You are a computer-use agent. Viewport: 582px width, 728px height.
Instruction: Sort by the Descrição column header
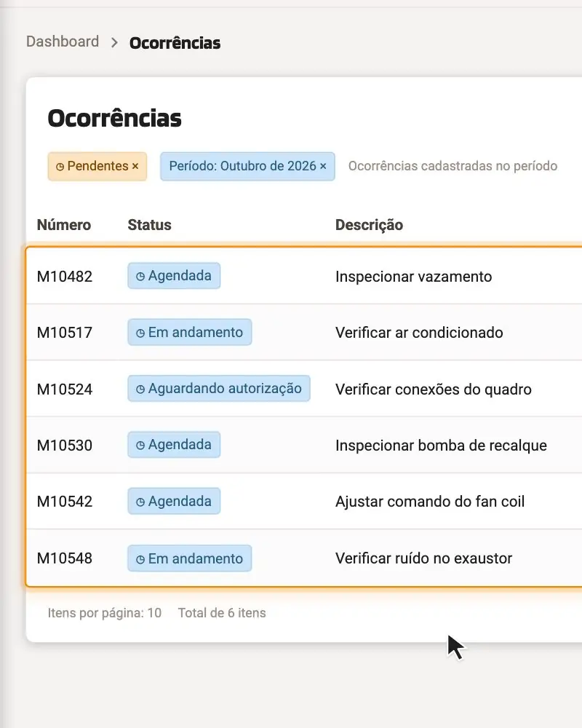click(369, 225)
